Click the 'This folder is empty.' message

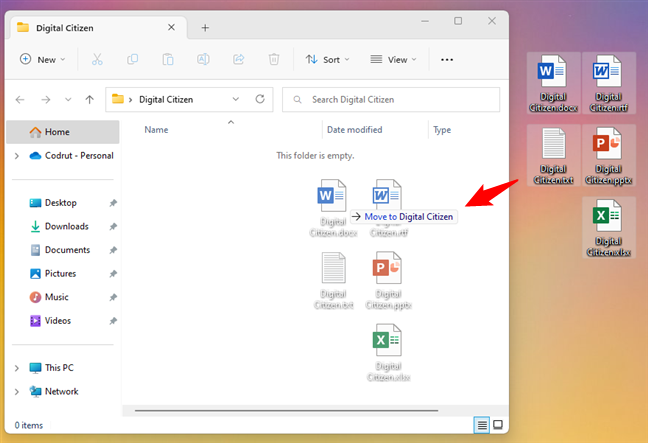[315, 156]
